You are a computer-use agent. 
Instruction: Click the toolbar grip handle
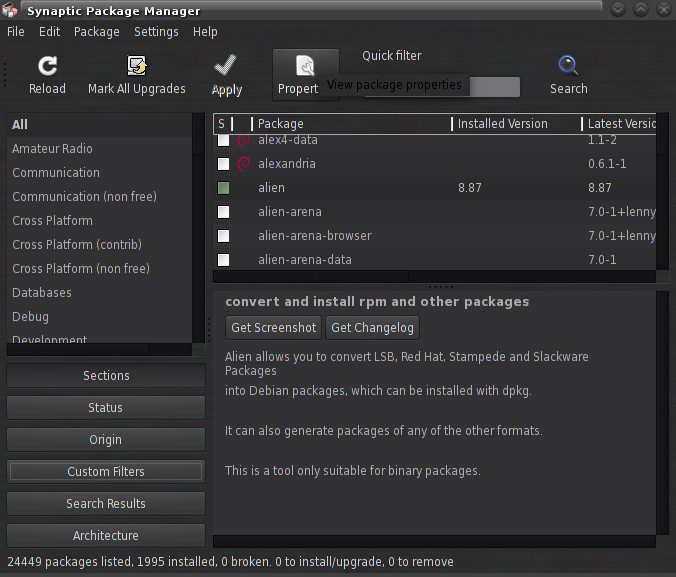click(x=5, y=75)
